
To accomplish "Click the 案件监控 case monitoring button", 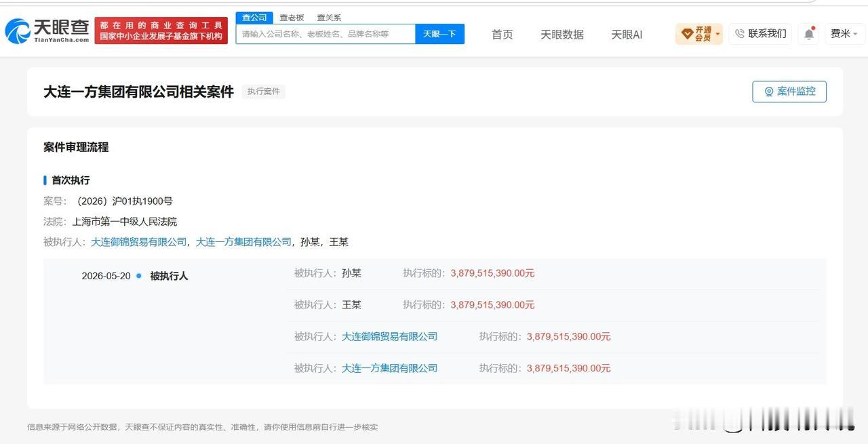I will click(x=789, y=92).
